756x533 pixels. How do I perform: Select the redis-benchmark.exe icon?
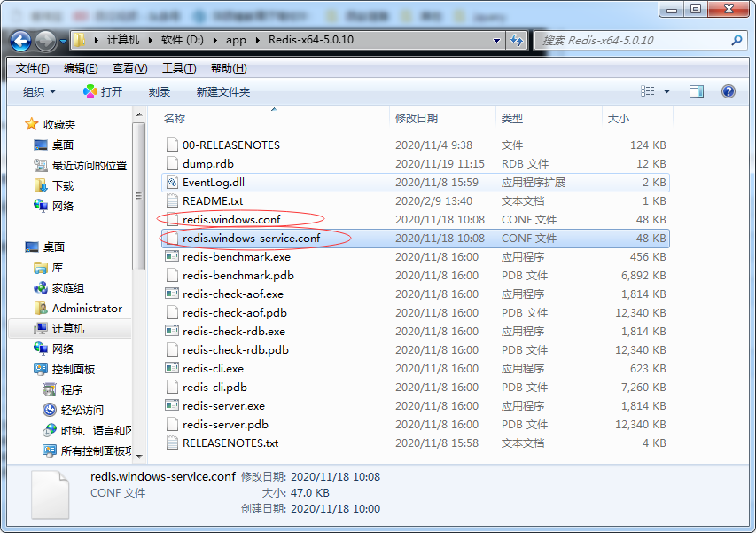[x=172, y=256]
